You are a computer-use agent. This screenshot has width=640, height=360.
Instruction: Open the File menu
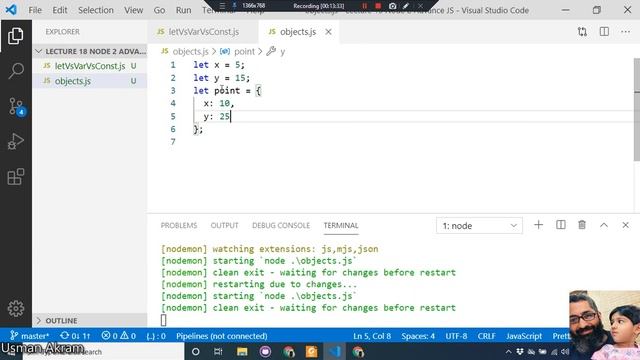pyautogui.click(x=35, y=10)
